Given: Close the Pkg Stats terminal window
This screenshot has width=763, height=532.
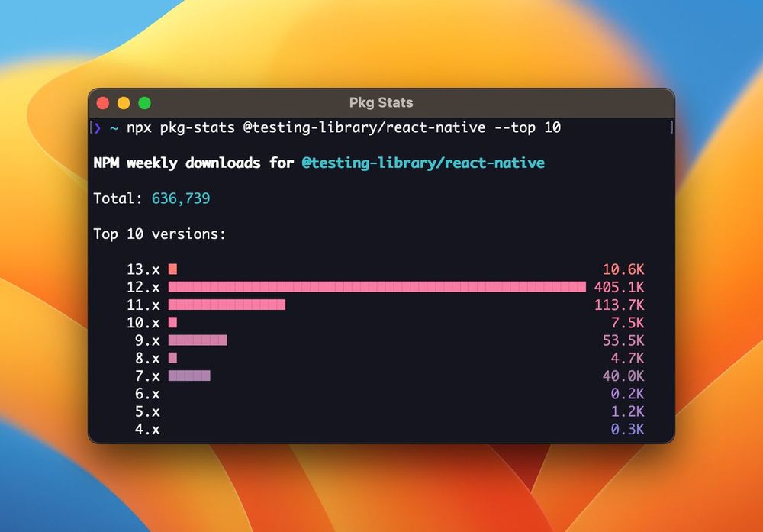Looking at the screenshot, I should tap(103, 103).
